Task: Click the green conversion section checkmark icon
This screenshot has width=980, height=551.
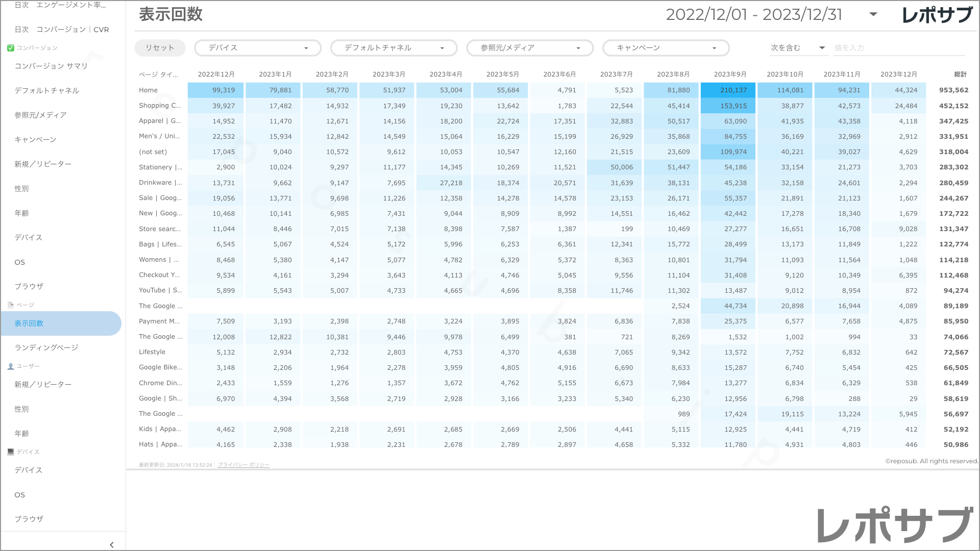Action: pos(10,48)
